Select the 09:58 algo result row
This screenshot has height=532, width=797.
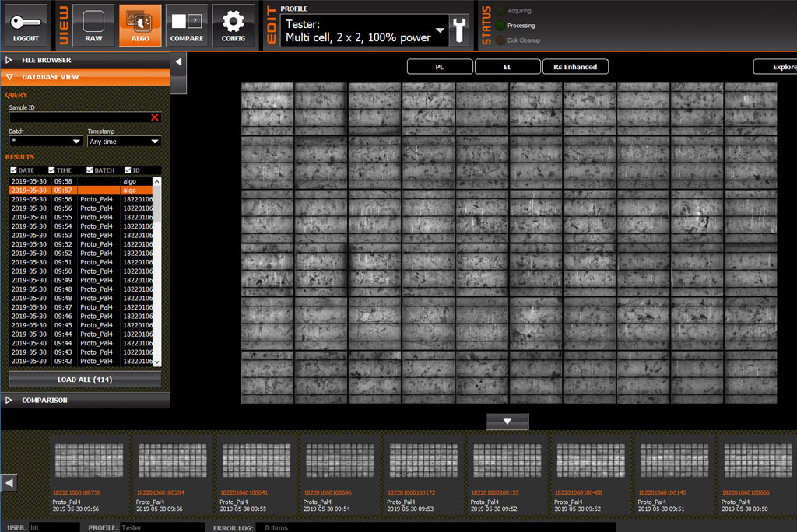click(x=81, y=181)
